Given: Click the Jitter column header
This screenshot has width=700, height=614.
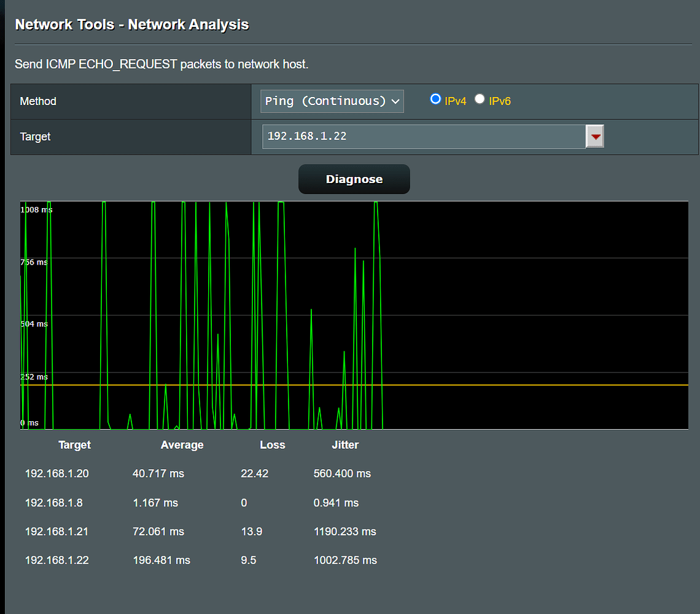Looking at the screenshot, I should click(345, 445).
